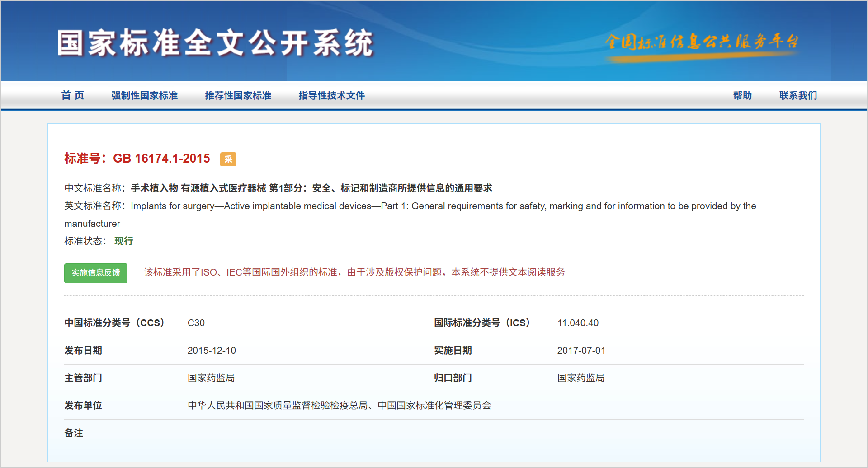Click the bold Chinese standard name text

point(311,188)
